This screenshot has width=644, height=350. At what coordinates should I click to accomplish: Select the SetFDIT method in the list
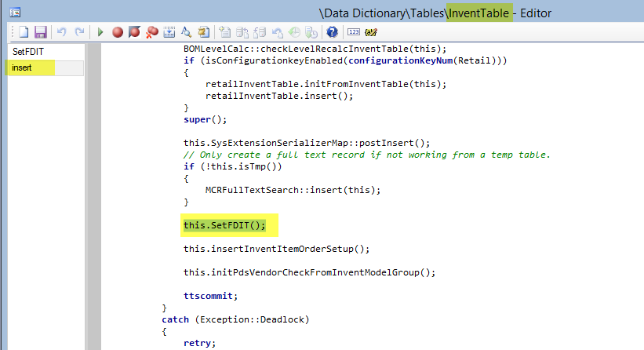pos(27,52)
